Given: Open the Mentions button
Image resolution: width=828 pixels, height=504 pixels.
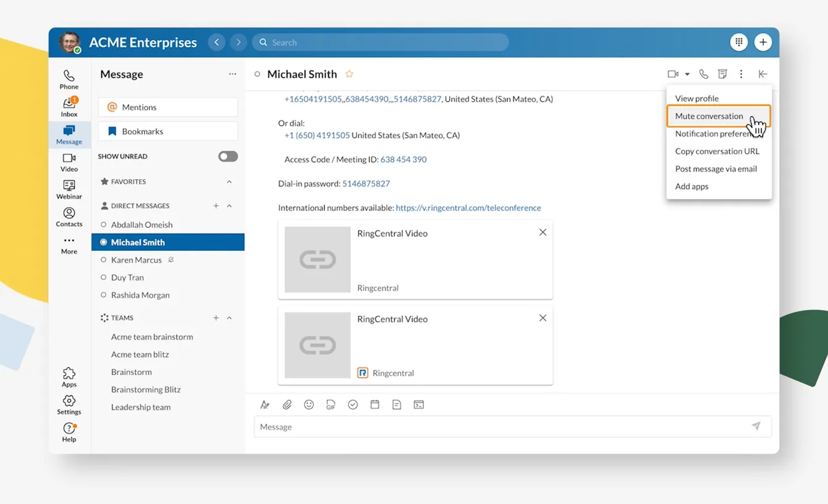Looking at the screenshot, I should point(167,107).
